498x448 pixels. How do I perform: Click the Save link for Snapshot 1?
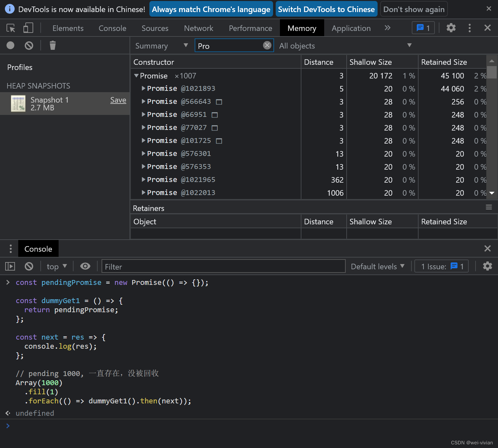(118, 100)
